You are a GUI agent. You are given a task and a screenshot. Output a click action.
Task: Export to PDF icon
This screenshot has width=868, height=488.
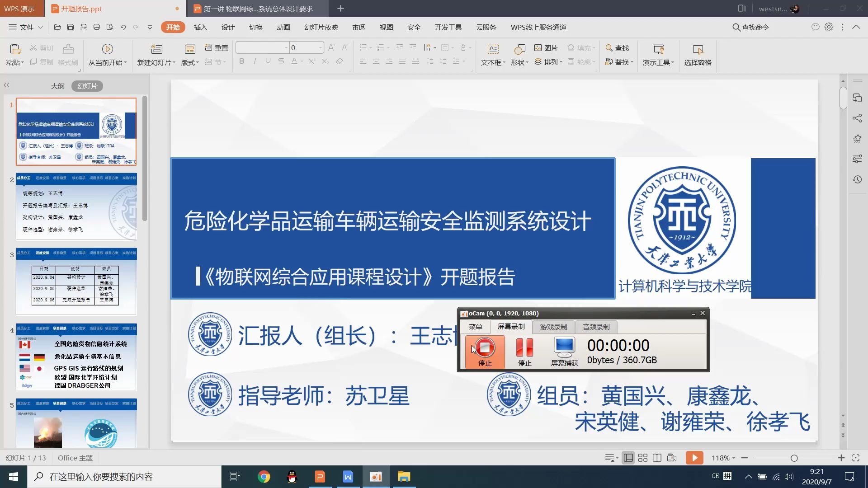tap(84, 27)
